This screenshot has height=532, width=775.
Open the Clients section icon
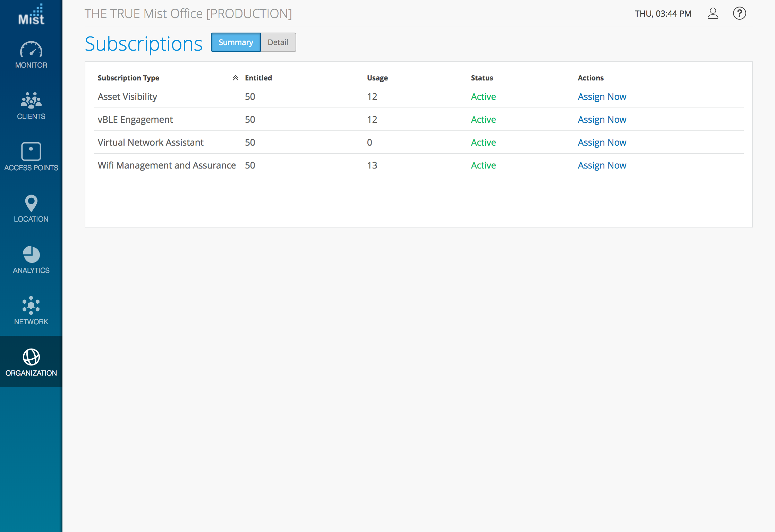31,101
